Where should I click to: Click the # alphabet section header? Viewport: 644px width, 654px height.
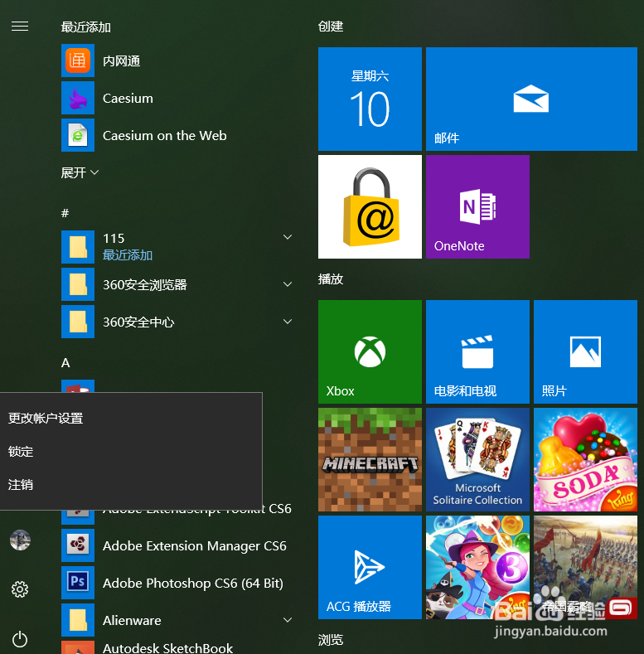coord(65,213)
